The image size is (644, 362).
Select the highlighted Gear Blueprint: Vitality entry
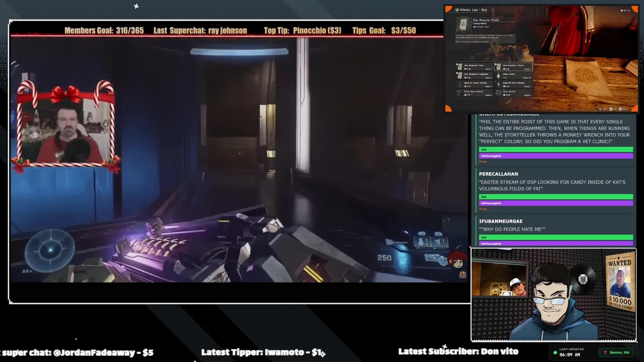(513, 67)
